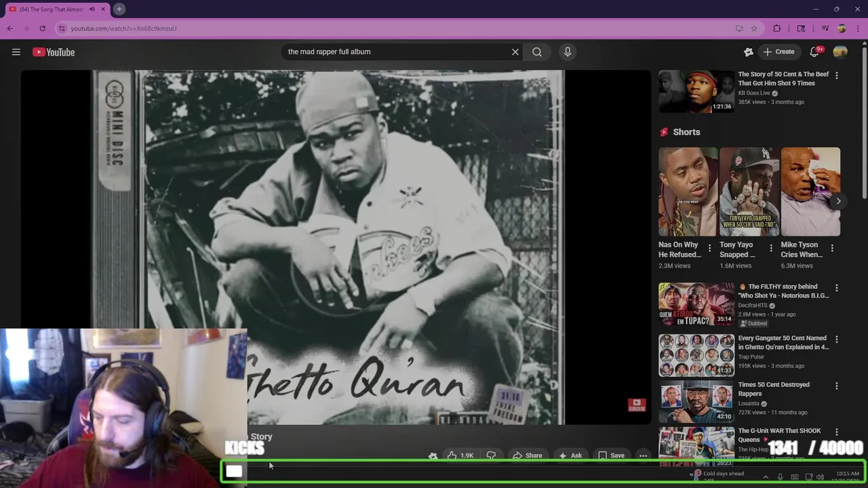The image size is (868, 488).
Task: Open the Mike Tyson Cries short thumbnail
Action: [810, 192]
